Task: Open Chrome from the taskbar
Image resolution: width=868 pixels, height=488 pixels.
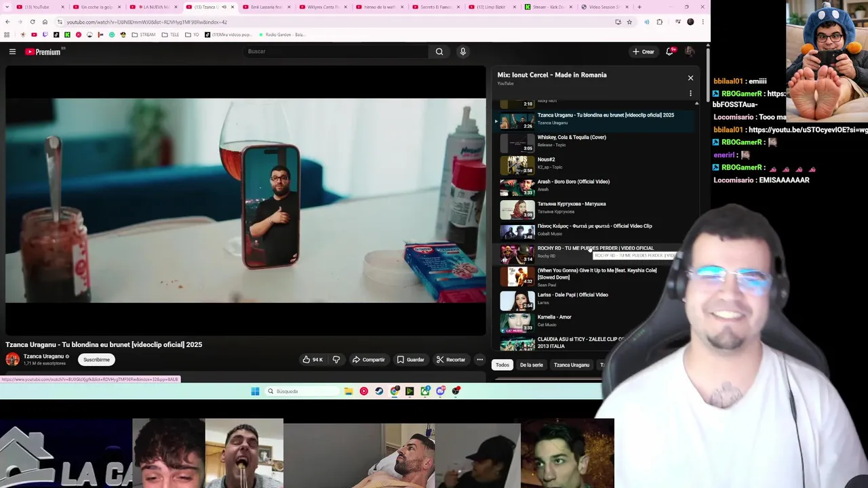Action: click(x=395, y=391)
